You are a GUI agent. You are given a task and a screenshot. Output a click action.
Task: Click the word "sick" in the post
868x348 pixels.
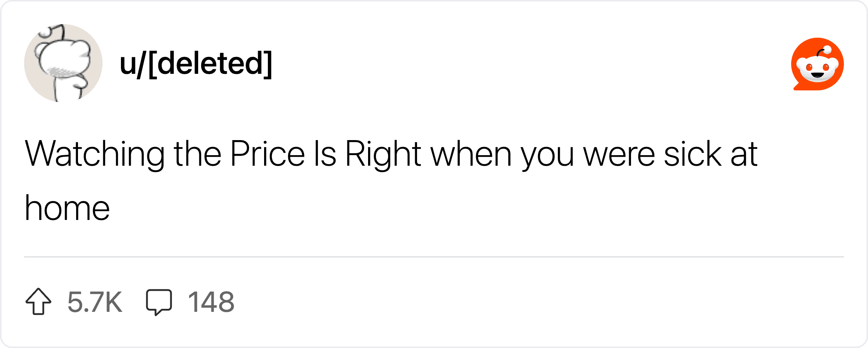[x=692, y=154]
